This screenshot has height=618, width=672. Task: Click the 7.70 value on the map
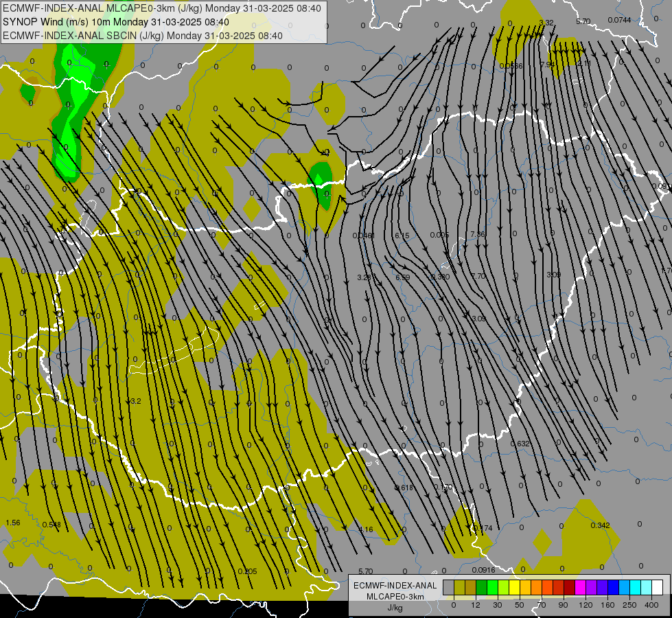478,276
